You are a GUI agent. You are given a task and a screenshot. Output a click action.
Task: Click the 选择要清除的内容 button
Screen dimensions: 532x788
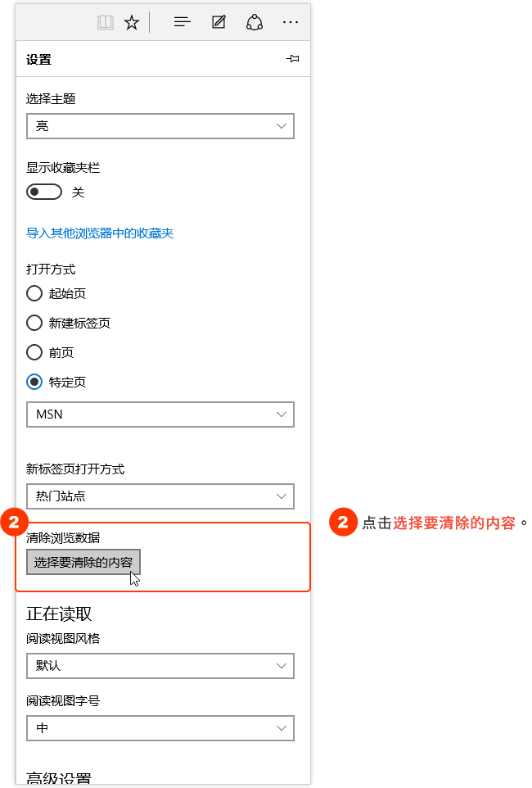click(83, 563)
